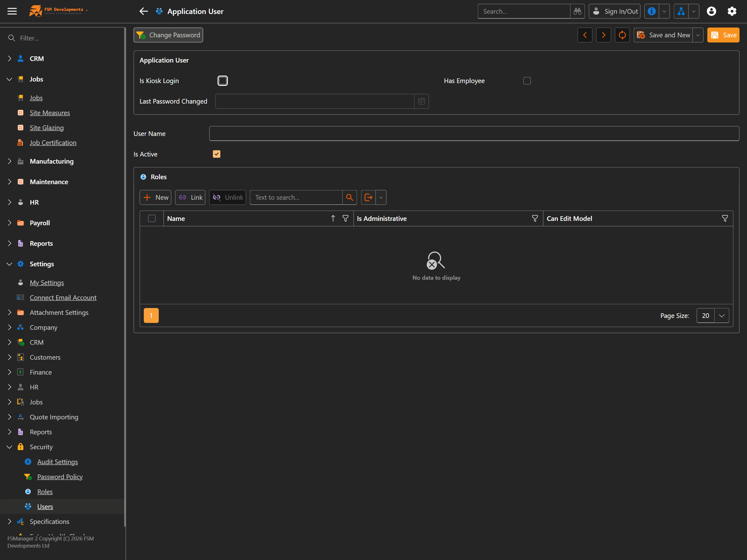747x560 pixels.
Task: Click the orange refresh icon
Action: (622, 35)
